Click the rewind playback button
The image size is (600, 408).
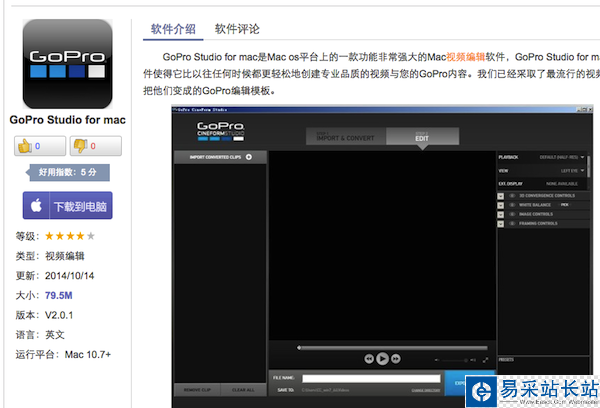click(369, 359)
